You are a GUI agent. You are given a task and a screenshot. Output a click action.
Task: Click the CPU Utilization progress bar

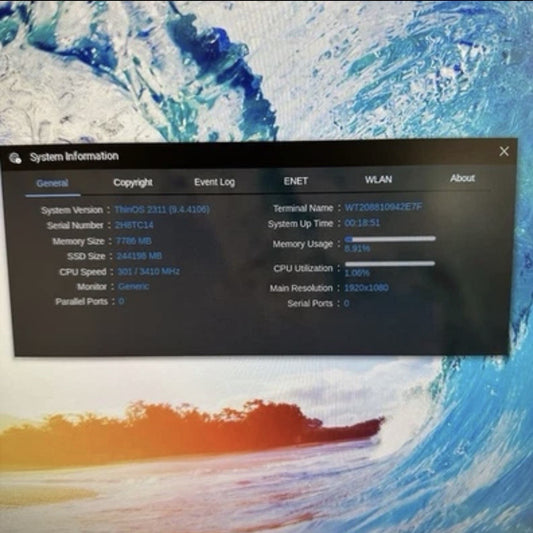(x=390, y=263)
